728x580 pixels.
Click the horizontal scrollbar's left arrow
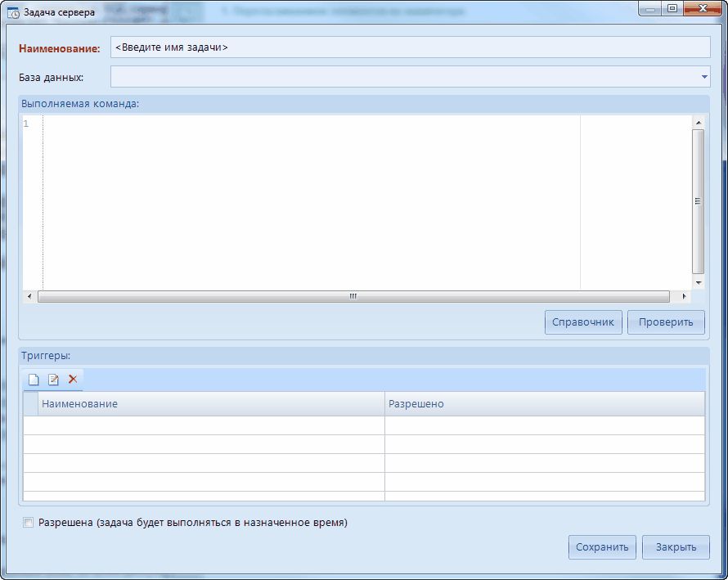tap(29, 296)
